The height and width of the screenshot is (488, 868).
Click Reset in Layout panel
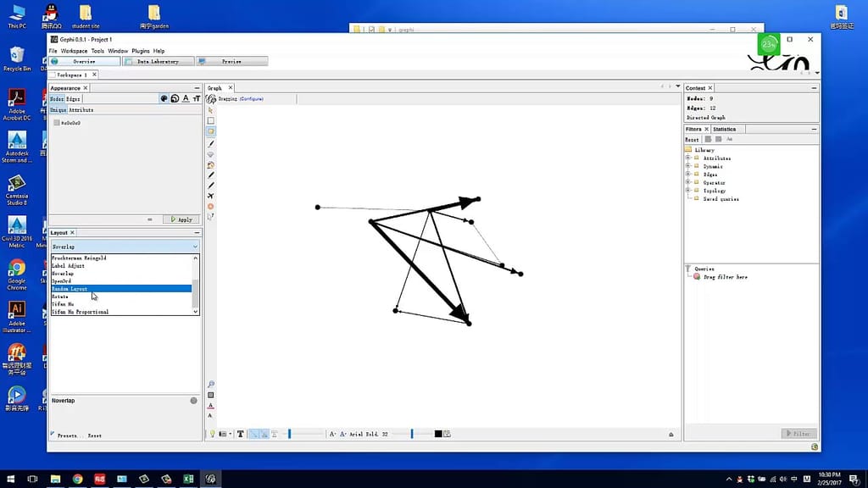click(95, 435)
